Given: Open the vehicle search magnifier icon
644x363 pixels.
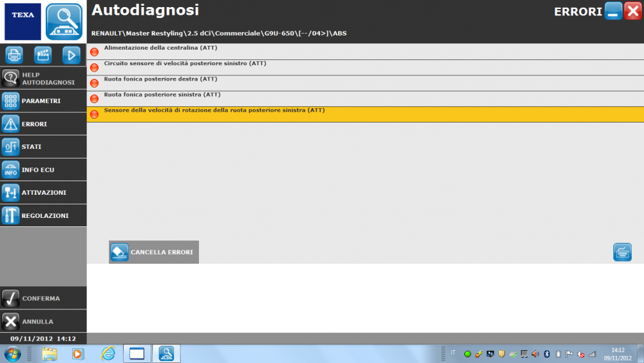Looking at the screenshot, I should click(64, 22).
